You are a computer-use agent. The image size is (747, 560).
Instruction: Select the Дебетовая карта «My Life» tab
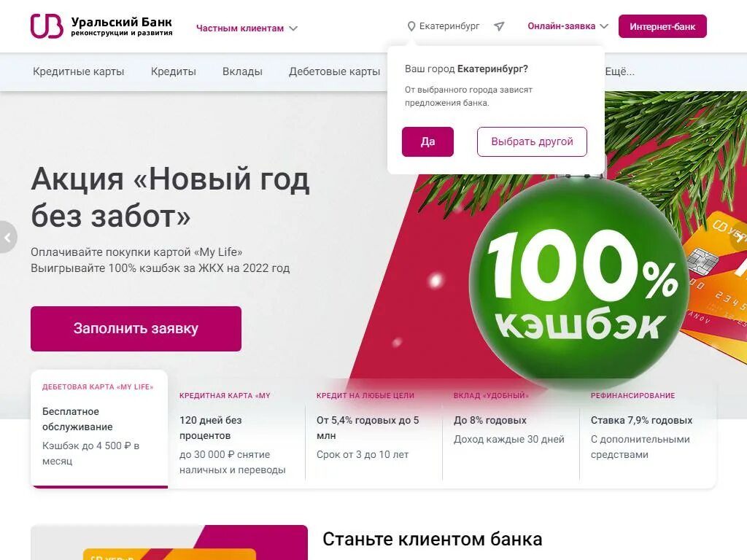[99, 429]
